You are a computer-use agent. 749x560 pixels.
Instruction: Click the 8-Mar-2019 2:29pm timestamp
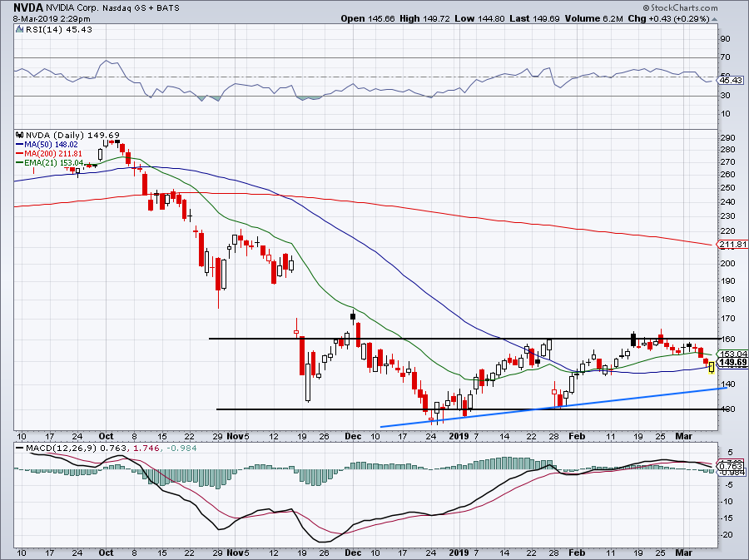point(52,19)
